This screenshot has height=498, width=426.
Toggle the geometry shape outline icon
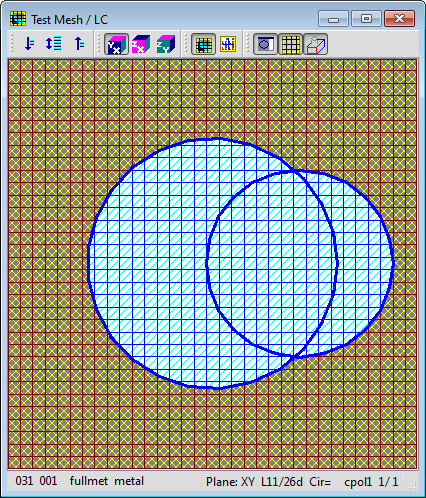pos(266,44)
